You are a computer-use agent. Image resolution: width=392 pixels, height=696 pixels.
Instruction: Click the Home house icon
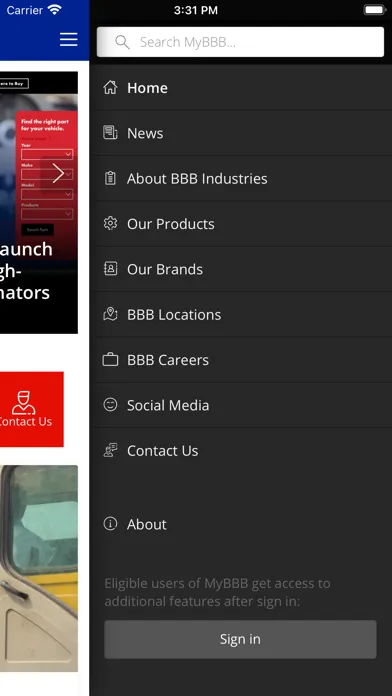point(110,87)
